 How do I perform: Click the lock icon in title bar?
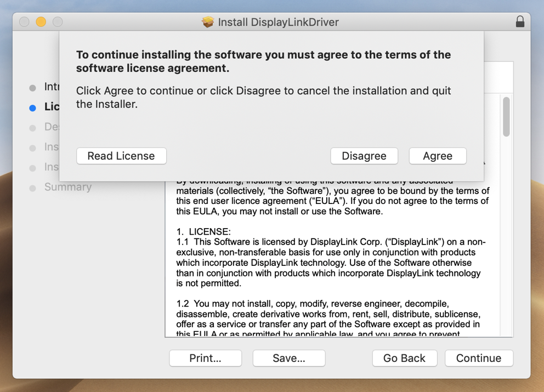520,21
